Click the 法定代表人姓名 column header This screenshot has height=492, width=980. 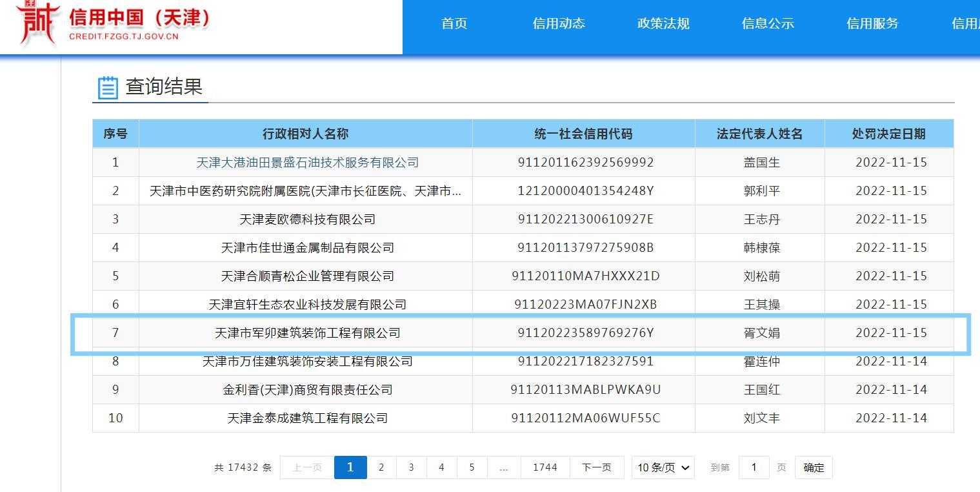760,134
